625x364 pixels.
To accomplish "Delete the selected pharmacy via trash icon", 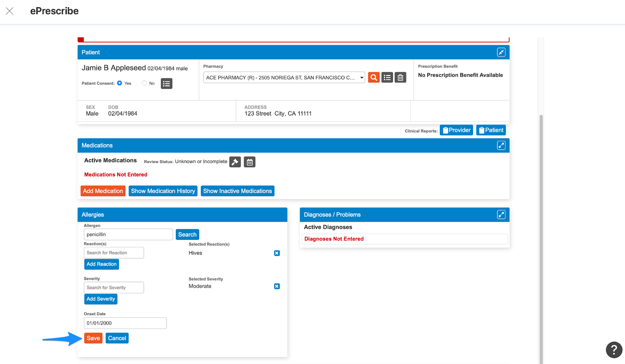I will point(400,77).
